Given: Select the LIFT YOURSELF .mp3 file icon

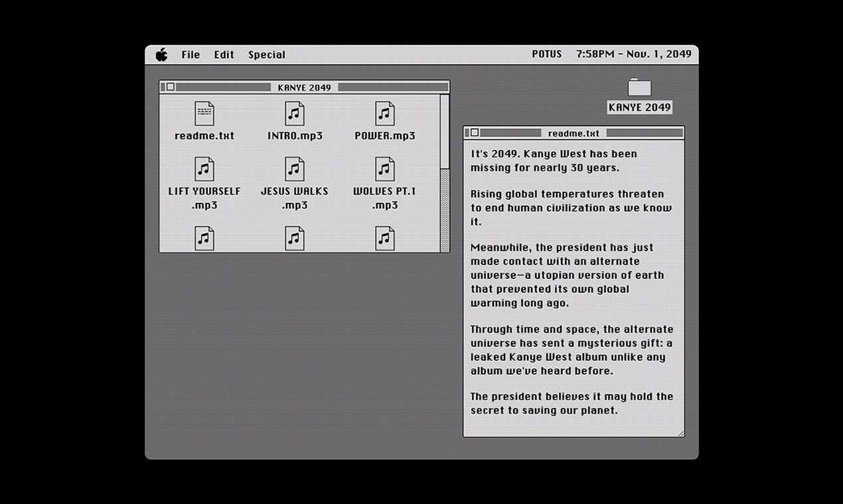Looking at the screenshot, I should tap(204, 169).
